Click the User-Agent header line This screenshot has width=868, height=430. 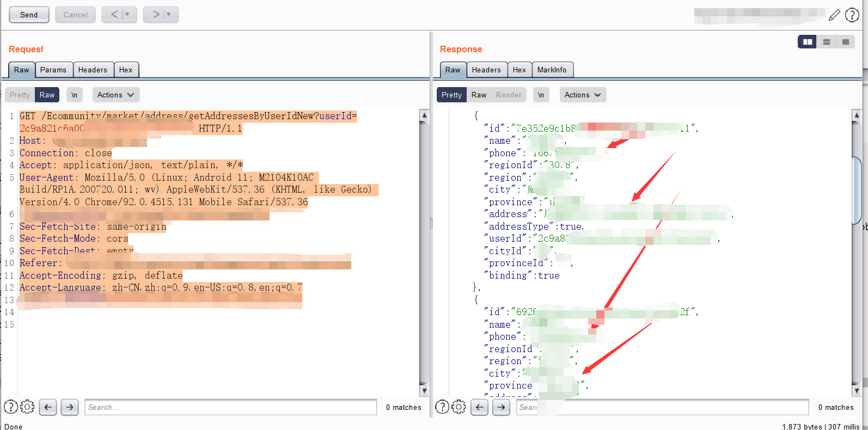point(199,189)
